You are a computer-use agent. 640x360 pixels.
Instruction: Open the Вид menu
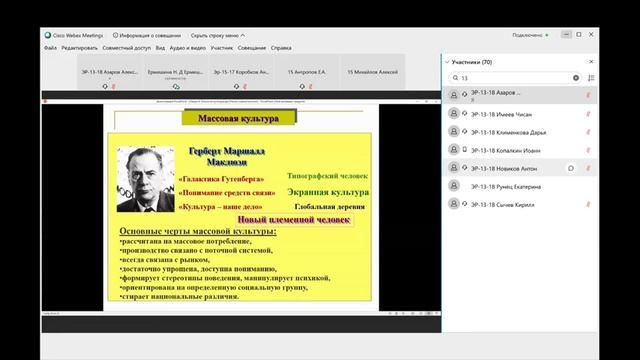[160, 48]
